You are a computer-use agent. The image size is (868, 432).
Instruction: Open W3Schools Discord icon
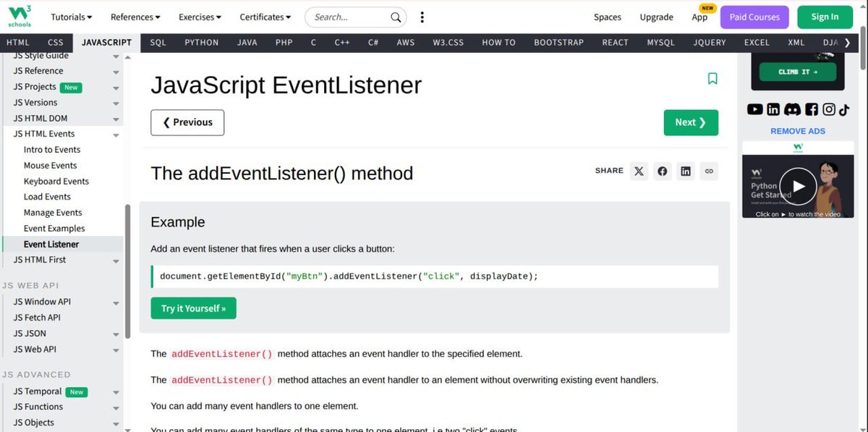(793, 109)
